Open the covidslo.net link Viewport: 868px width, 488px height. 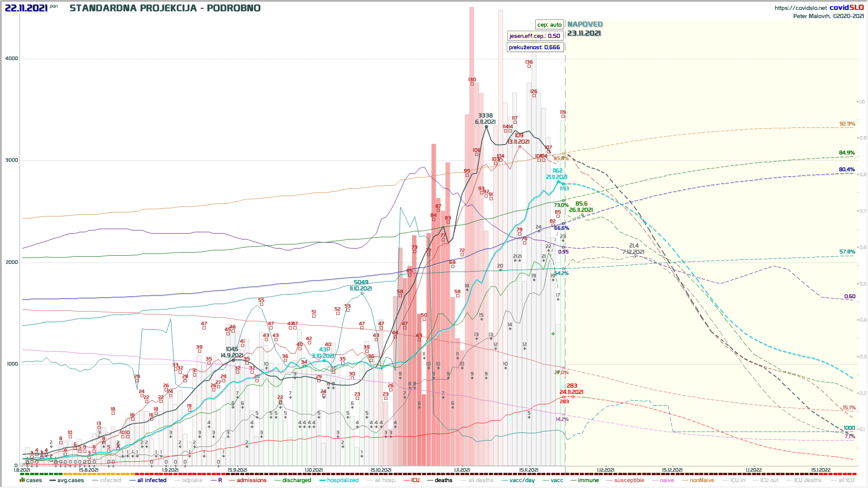tap(800, 8)
